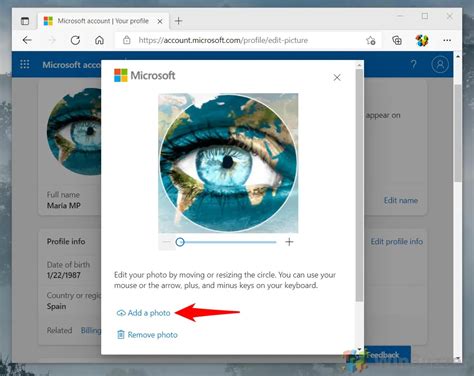474x376 pixels.
Task: Go back to the previous page
Action: pyautogui.click(x=27, y=40)
